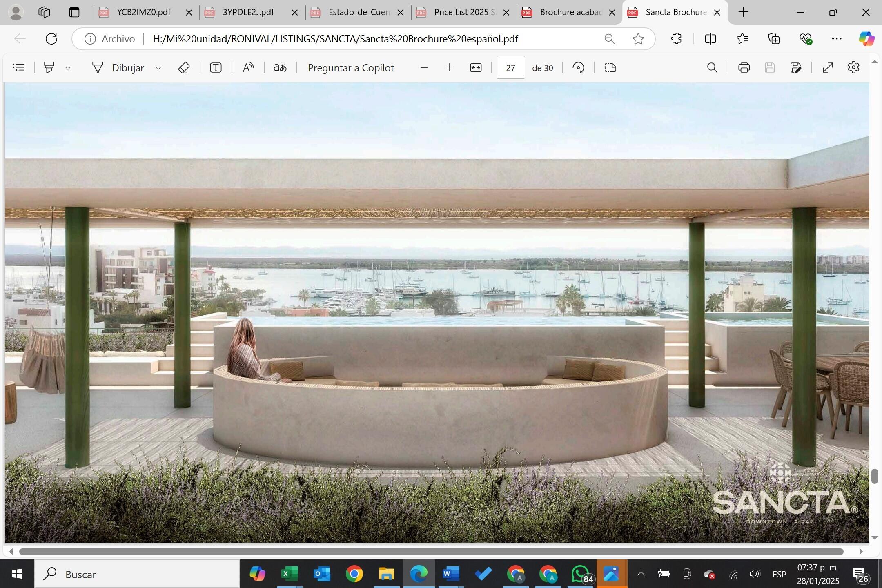Click the translate icon in PDF toolbar
882x588 pixels.
point(280,67)
